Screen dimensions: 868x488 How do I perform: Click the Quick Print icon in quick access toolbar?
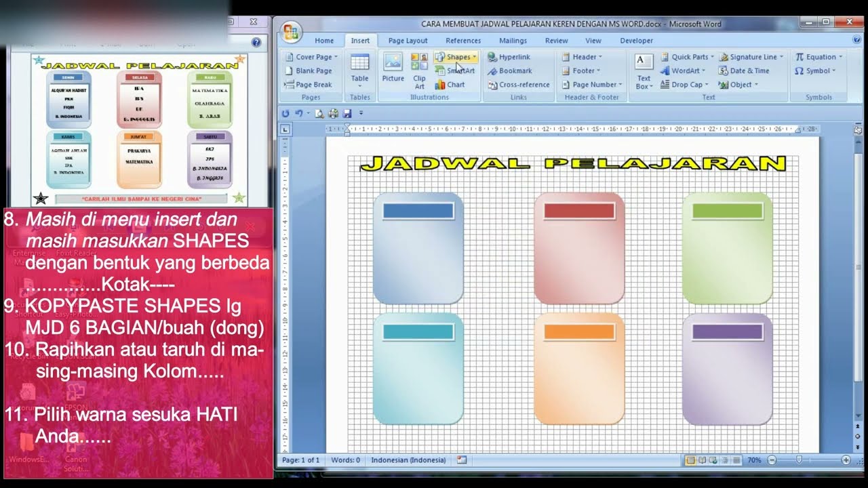coord(333,113)
